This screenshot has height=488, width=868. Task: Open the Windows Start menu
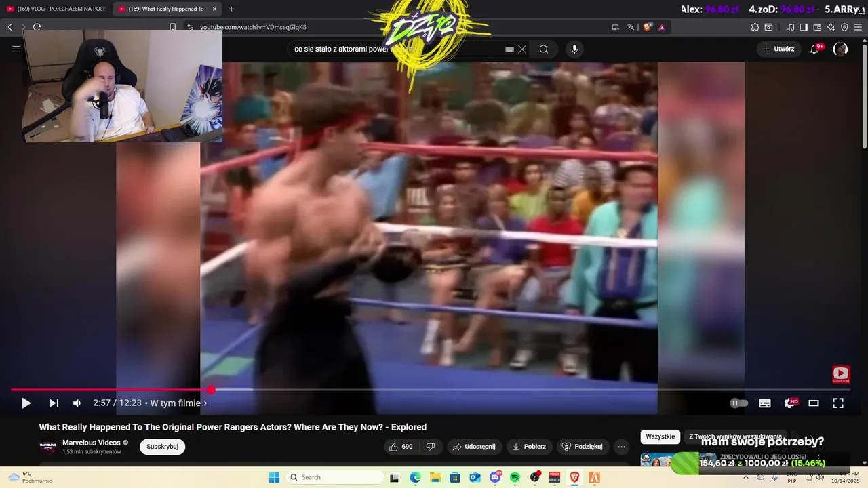click(x=274, y=477)
